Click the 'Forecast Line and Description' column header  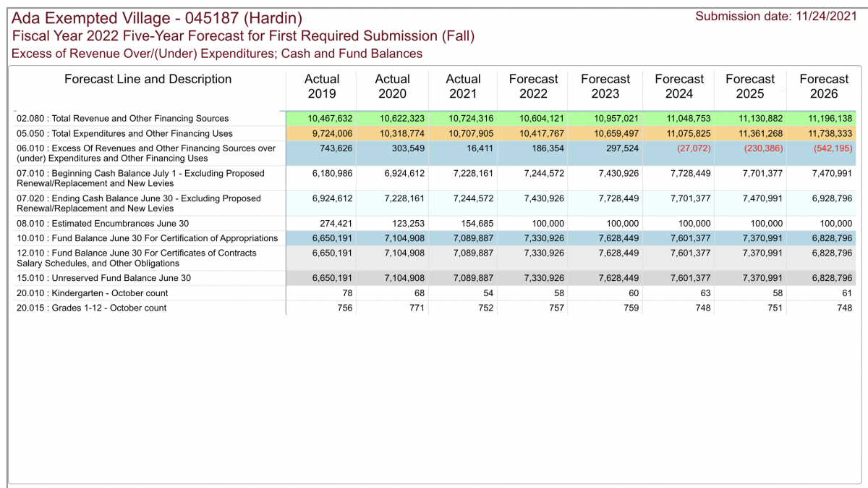pyautogui.click(x=148, y=79)
